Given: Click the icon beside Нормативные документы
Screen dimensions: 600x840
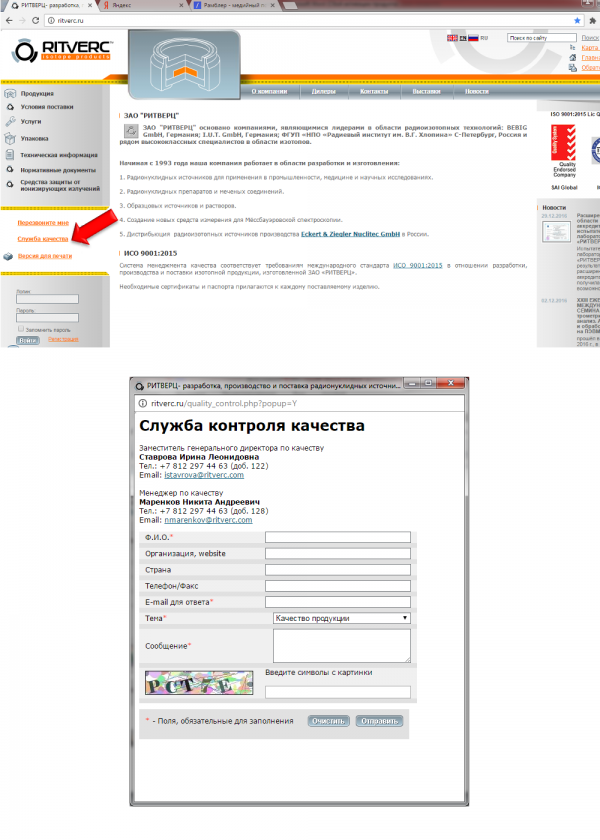Looking at the screenshot, I should [10, 170].
